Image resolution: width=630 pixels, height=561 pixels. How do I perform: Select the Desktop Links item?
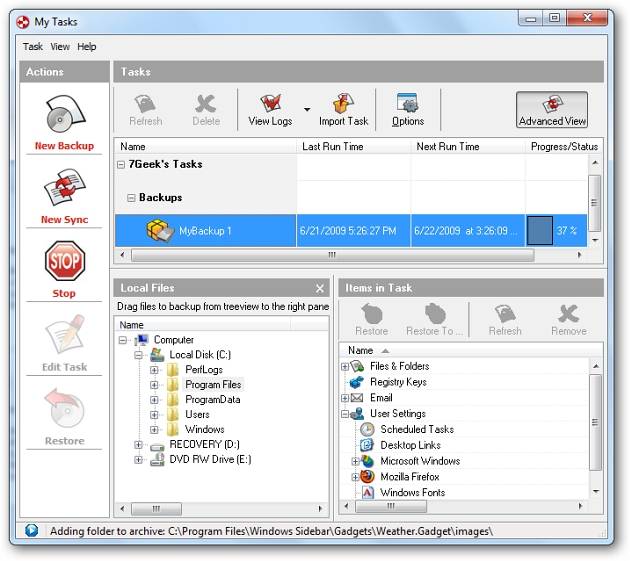(x=410, y=445)
